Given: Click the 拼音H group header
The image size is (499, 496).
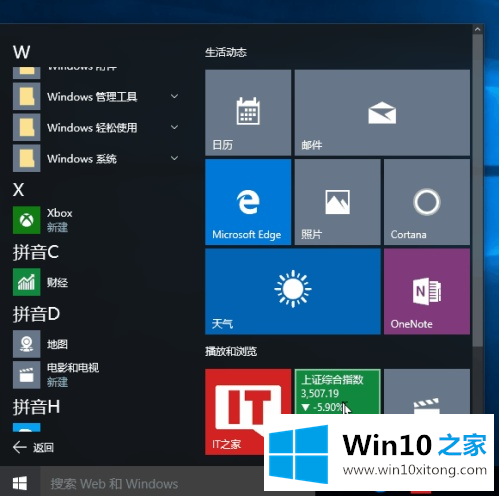Looking at the screenshot, I should pos(36,407).
